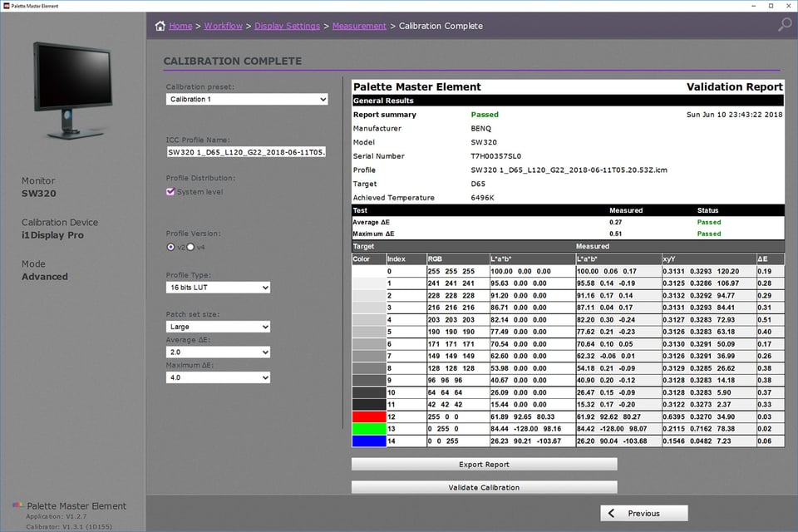
Task: Select the v4 profile version radio
Action: tap(190, 247)
